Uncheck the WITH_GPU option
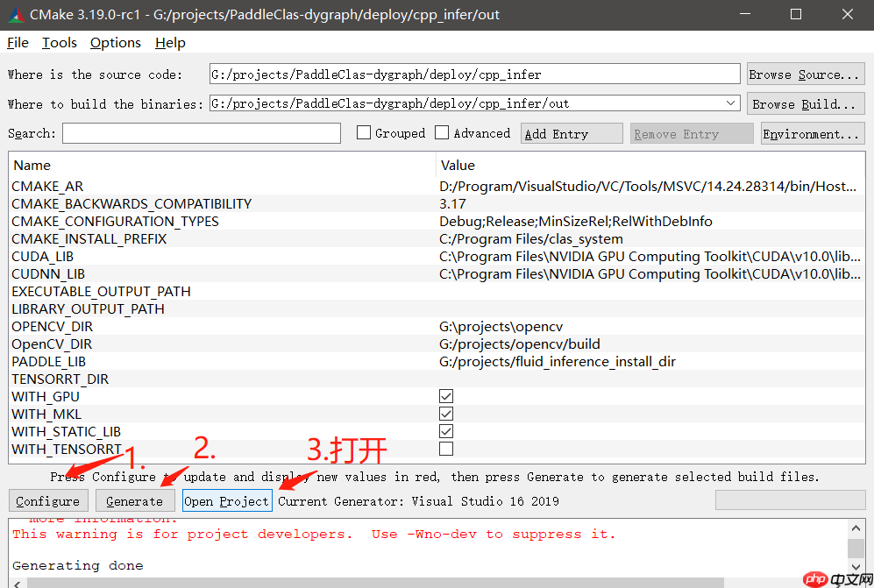This screenshot has width=874, height=588. pyautogui.click(x=446, y=396)
